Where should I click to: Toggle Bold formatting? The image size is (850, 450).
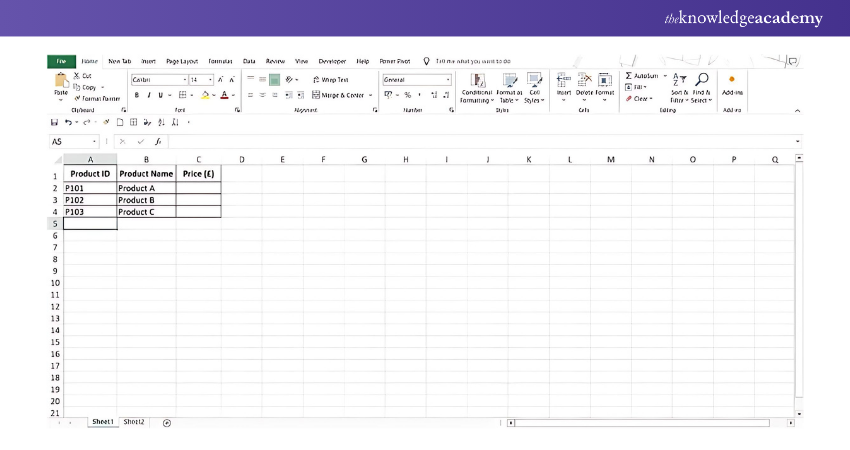137,95
